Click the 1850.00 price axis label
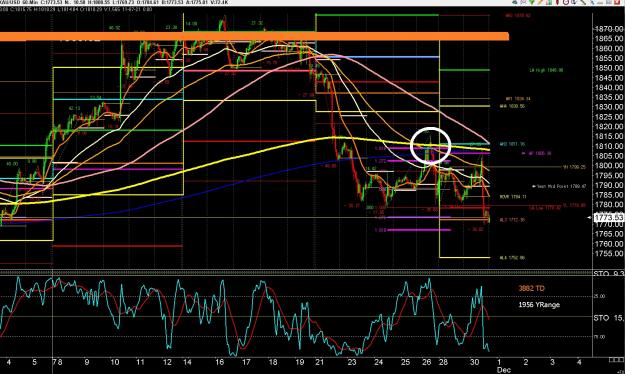This screenshot has height=374, width=625. 610,68
